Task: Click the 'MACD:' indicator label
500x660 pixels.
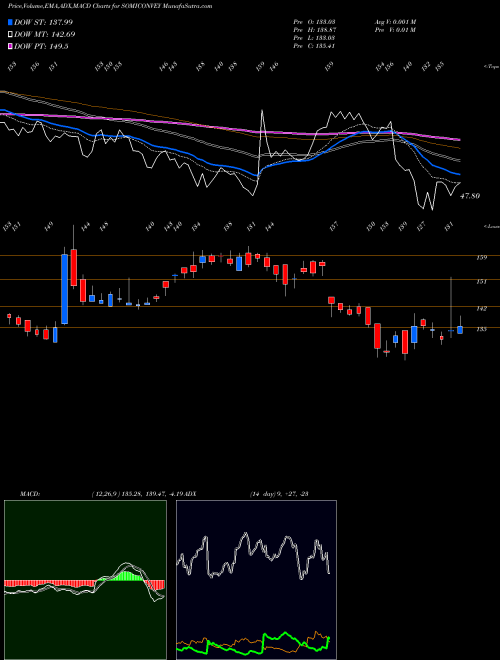Action: tap(29, 493)
